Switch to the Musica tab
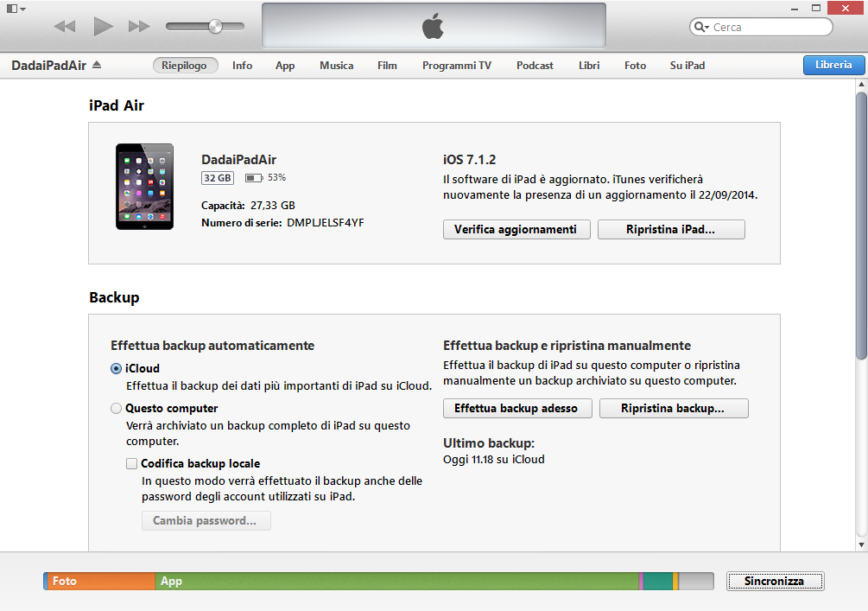Image resolution: width=868 pixels, height=611 pixels. (x=336, y=66)
